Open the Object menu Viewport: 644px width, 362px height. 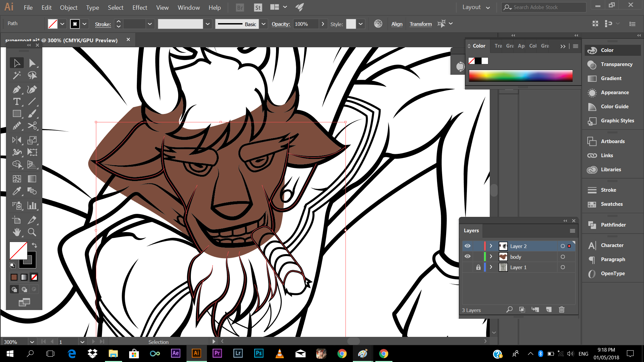coord(68,7)
